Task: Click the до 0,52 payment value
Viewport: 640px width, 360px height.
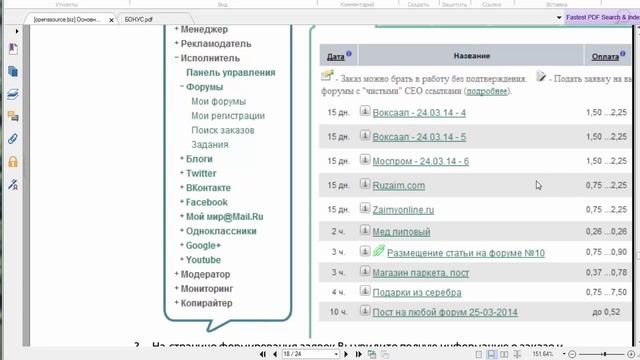Action: [x=606, y=312]
